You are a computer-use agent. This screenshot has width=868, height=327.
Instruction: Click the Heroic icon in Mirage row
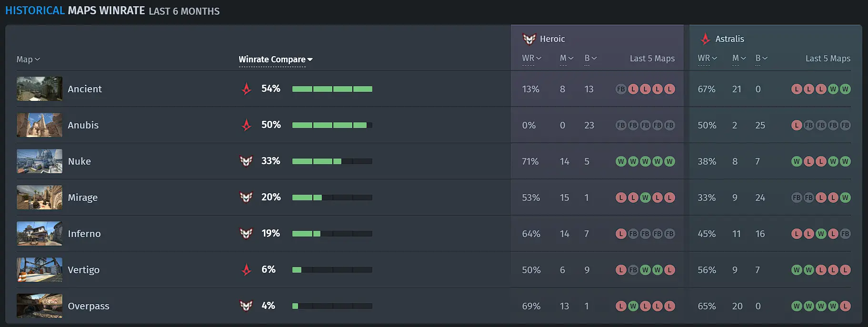246,197
